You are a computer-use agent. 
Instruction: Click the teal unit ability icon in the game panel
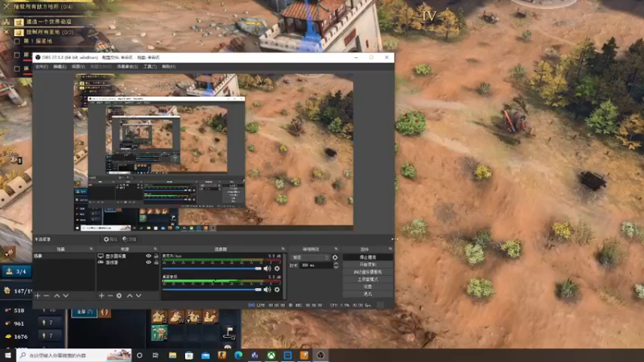pos(159,332)
